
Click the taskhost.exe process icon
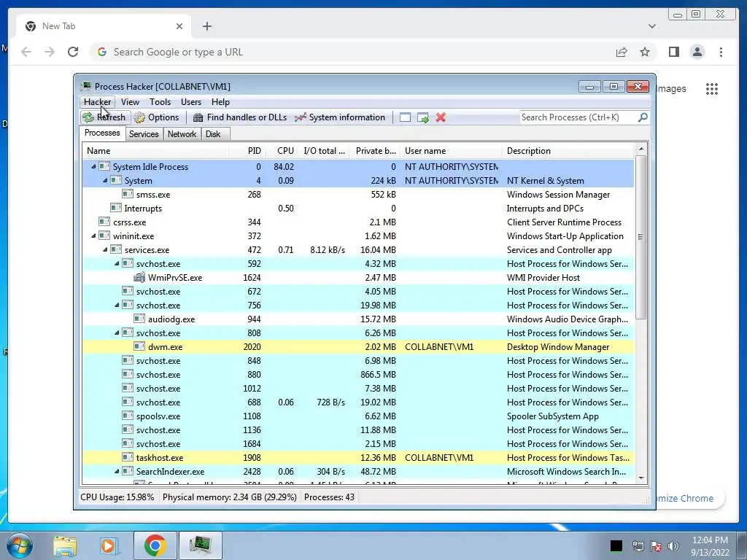click(128, 457)
